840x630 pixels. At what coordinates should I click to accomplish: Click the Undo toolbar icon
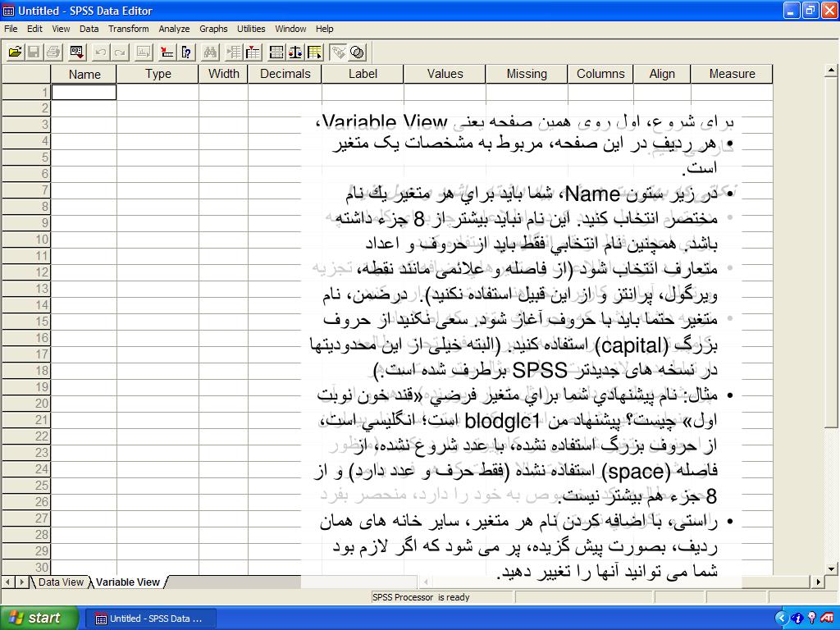100,52
